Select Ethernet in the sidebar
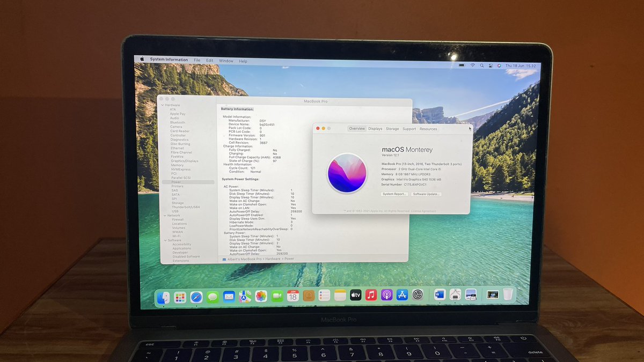Viewport: 644px width, 362px height. [x=178, y=148]
